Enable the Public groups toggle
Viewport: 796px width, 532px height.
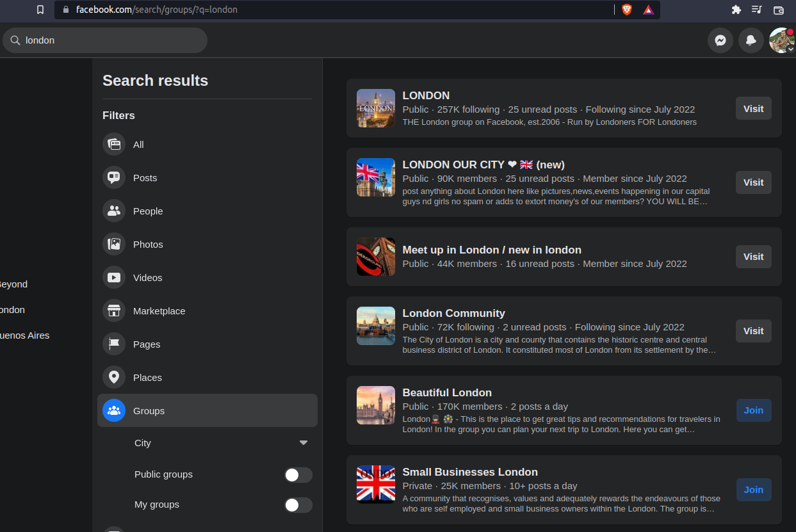click(x=298, y=474)
